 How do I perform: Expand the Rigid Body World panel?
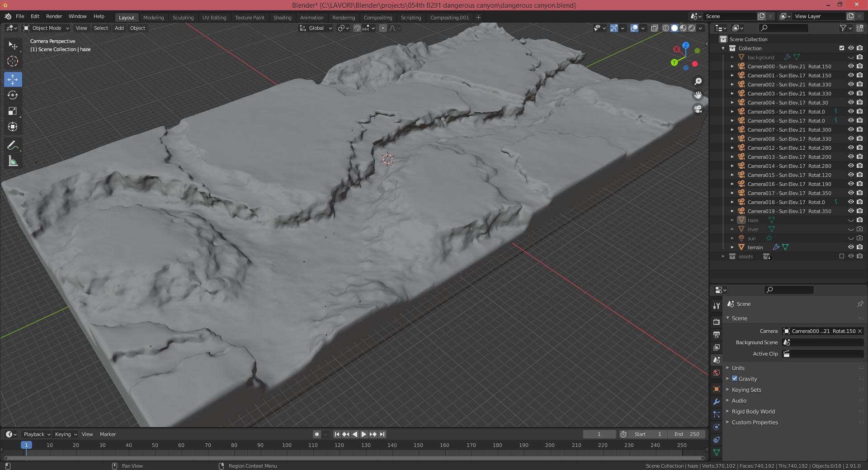click(753, 411)
